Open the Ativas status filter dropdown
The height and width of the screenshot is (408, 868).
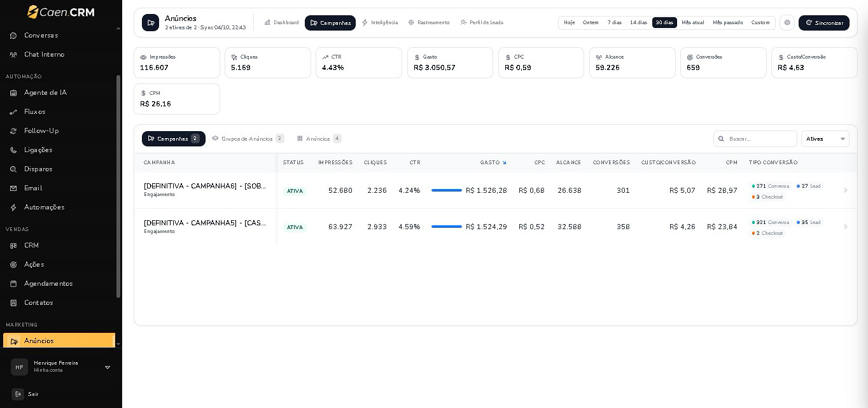pyautogui.click(x=825, y=139)
